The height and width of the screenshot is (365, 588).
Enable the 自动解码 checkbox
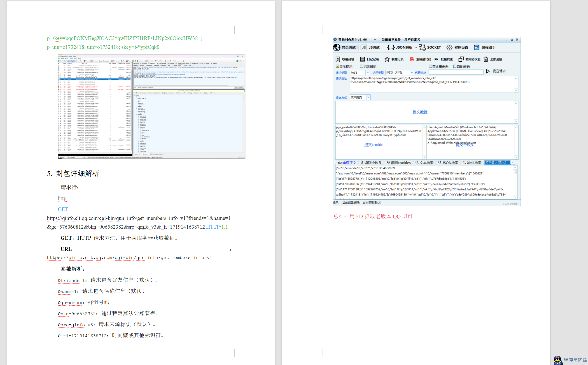(x=455, y=66)
